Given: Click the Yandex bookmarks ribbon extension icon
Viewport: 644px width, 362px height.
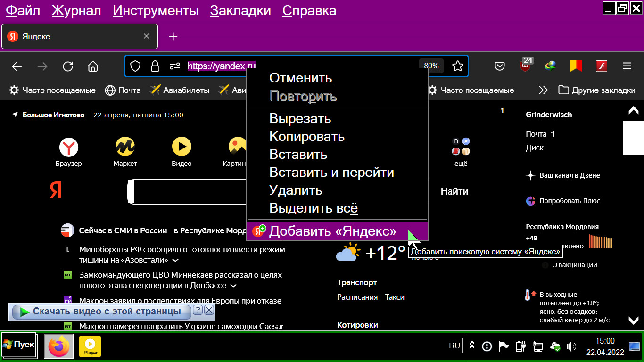Looking at the screenshot, I should coord(576,66).
